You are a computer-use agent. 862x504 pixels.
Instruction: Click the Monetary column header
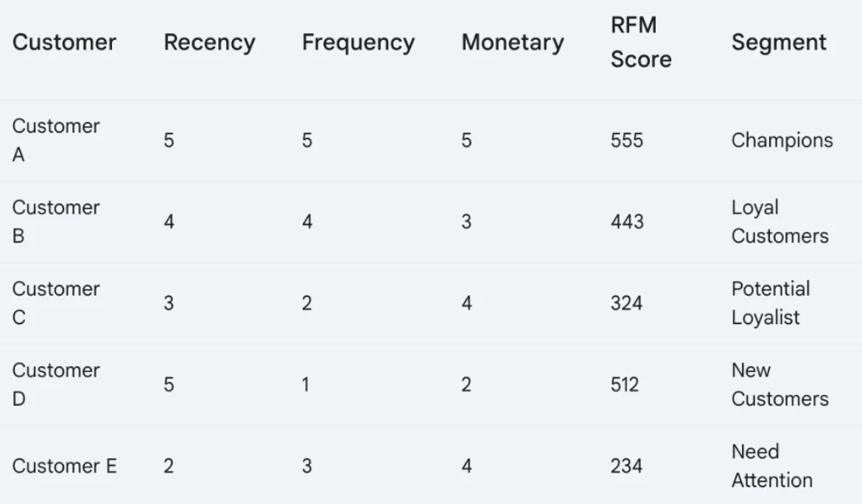click(513, 42)
